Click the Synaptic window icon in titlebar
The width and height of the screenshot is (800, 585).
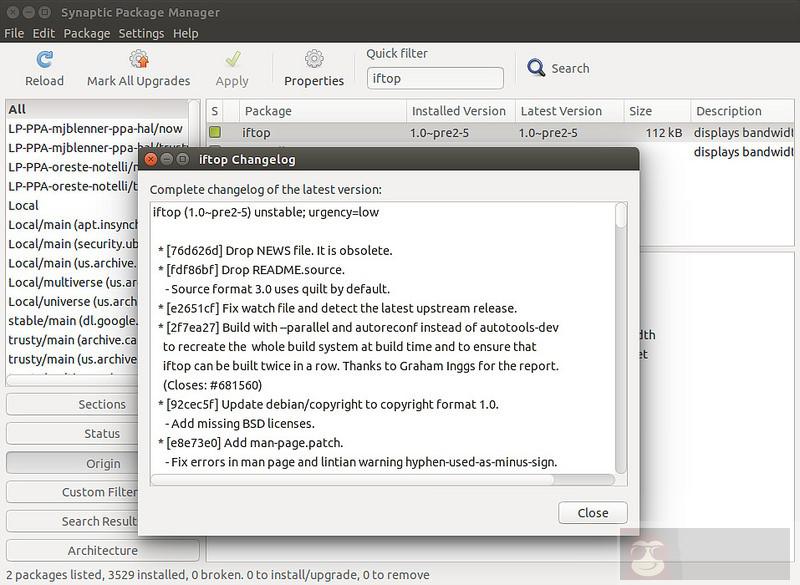tap(12, 13)
